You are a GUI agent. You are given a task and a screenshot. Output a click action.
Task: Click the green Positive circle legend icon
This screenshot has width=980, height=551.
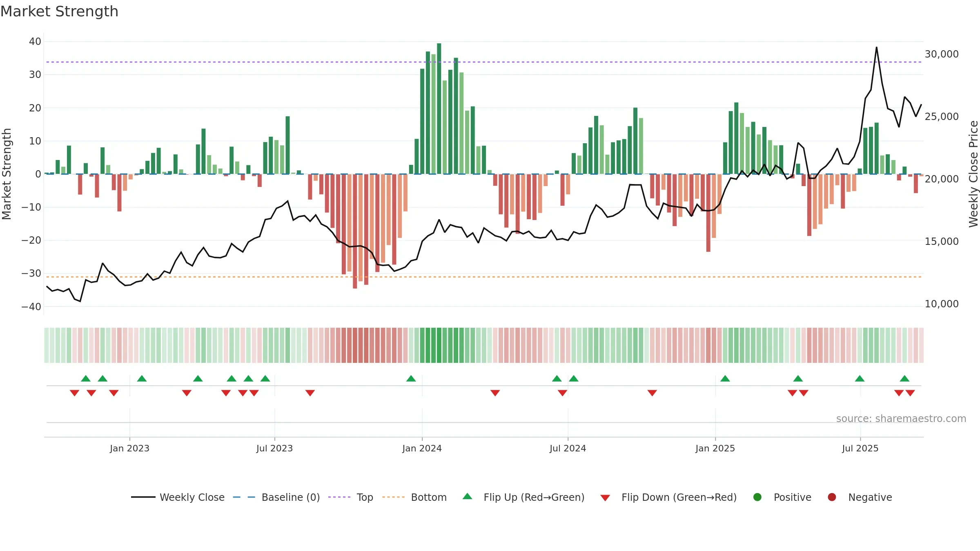pos(757,497)
